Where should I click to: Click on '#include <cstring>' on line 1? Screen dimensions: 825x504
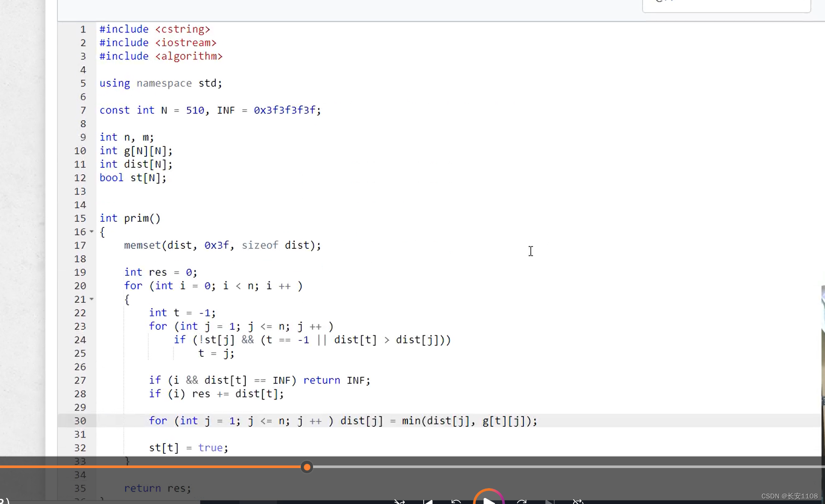(x=155, y=29)
